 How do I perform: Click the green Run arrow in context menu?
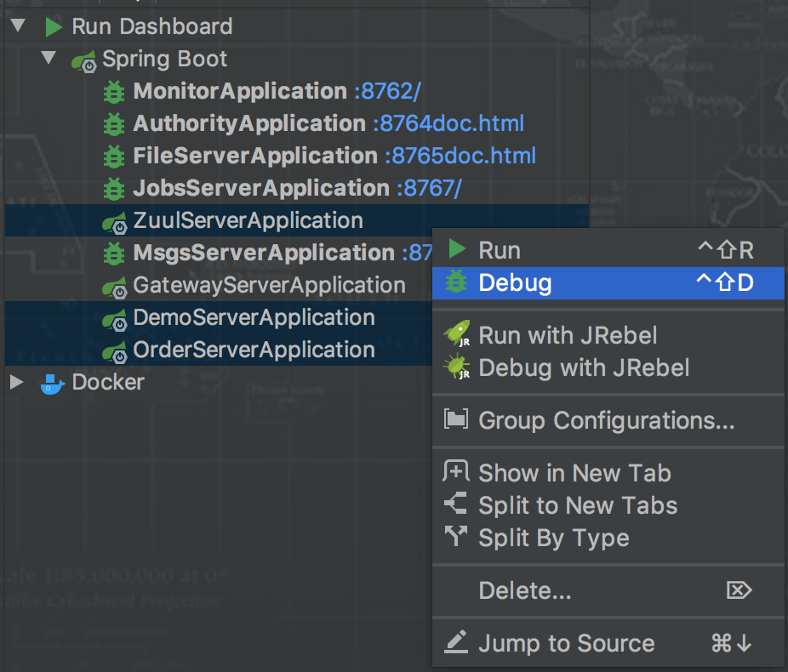457,249
